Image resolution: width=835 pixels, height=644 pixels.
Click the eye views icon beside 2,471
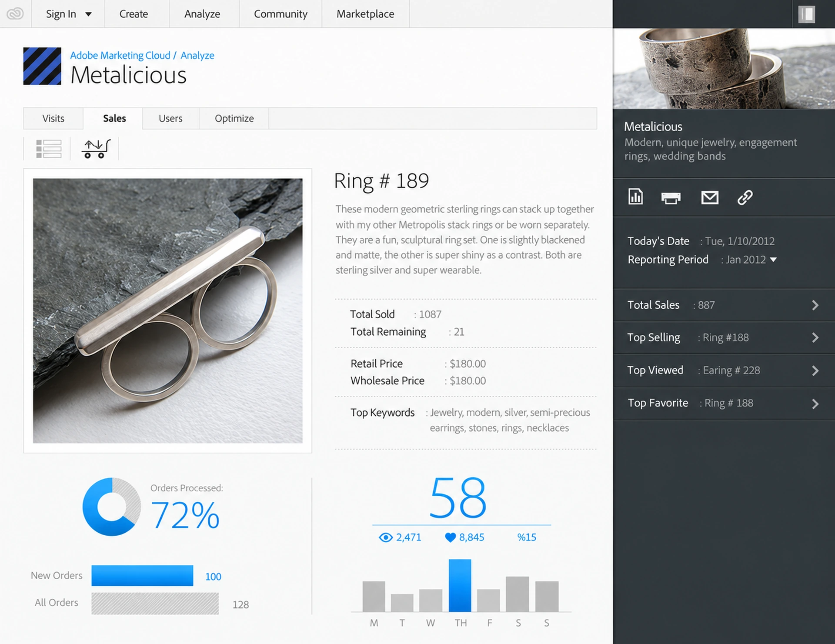(385, 537)
